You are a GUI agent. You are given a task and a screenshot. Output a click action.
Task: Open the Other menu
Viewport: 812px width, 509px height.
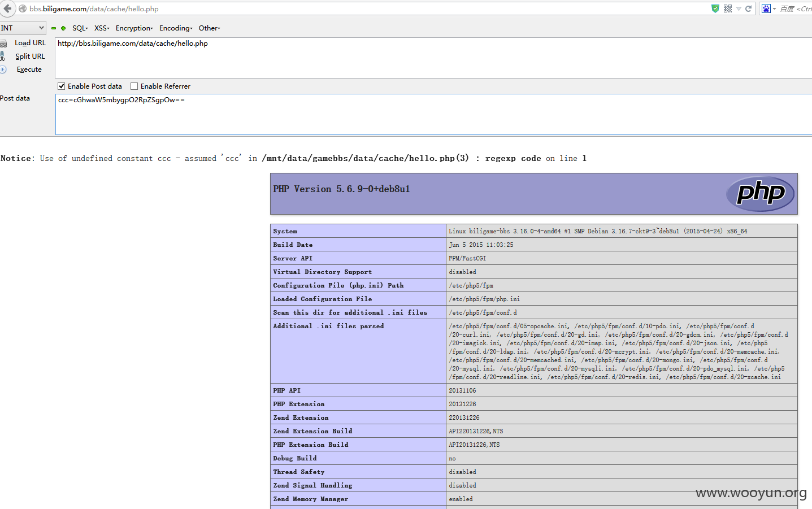click(x=209, y=28)
